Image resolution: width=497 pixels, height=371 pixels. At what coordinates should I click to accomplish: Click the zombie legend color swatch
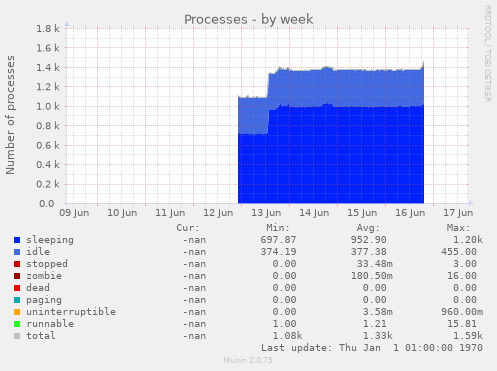click(17, 276)
